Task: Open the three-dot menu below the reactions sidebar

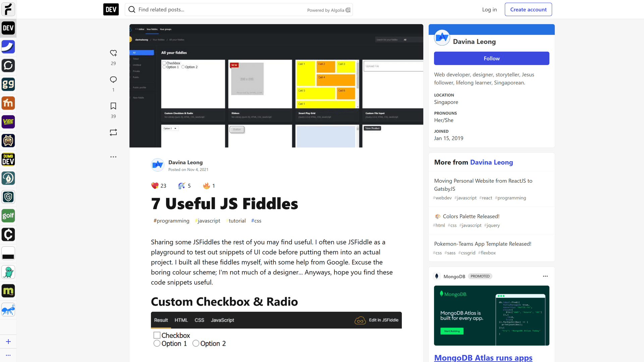Action: point(113,157)
